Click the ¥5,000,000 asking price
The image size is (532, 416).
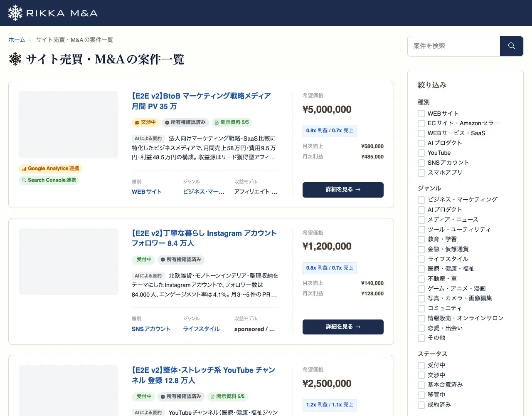[x=327, y=109]
